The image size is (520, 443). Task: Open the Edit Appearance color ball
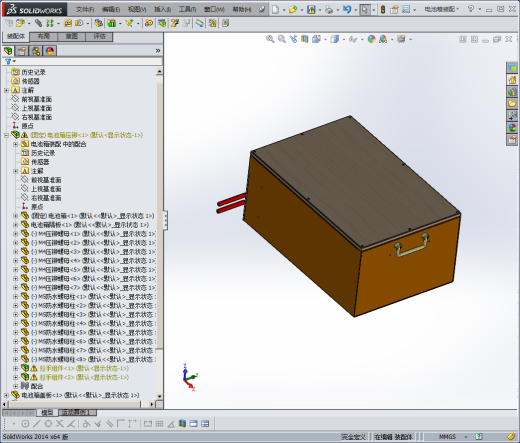(371, 39)
